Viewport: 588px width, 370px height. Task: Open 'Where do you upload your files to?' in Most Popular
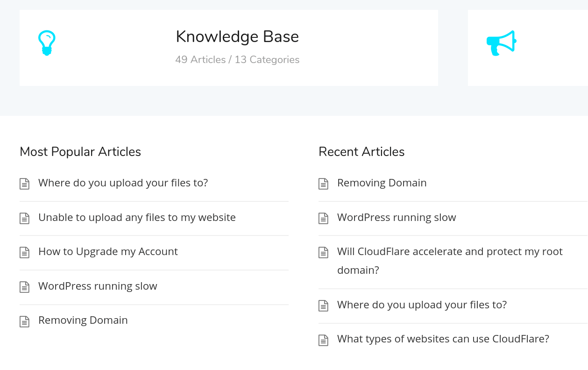(123, 183)
